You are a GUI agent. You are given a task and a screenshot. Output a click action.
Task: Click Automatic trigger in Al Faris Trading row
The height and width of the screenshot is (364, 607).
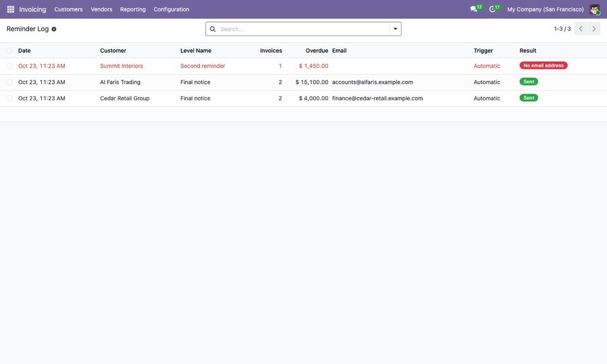[x=487, y=82]
